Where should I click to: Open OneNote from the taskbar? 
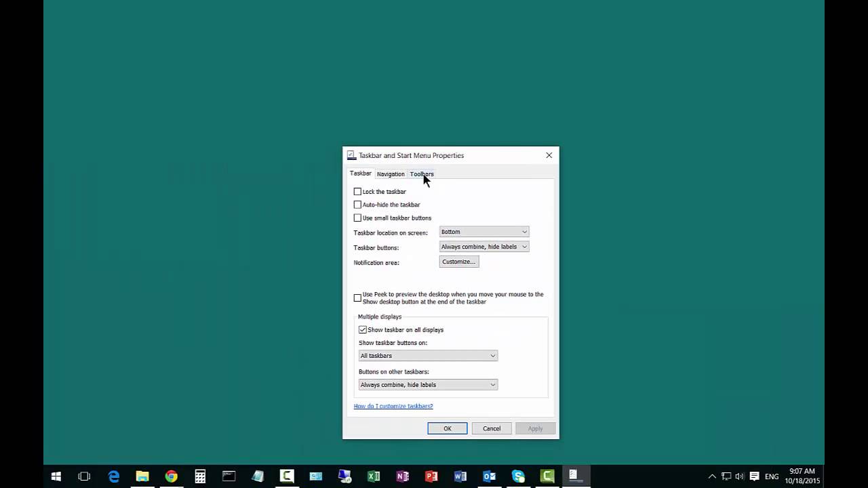coord(403,476)
